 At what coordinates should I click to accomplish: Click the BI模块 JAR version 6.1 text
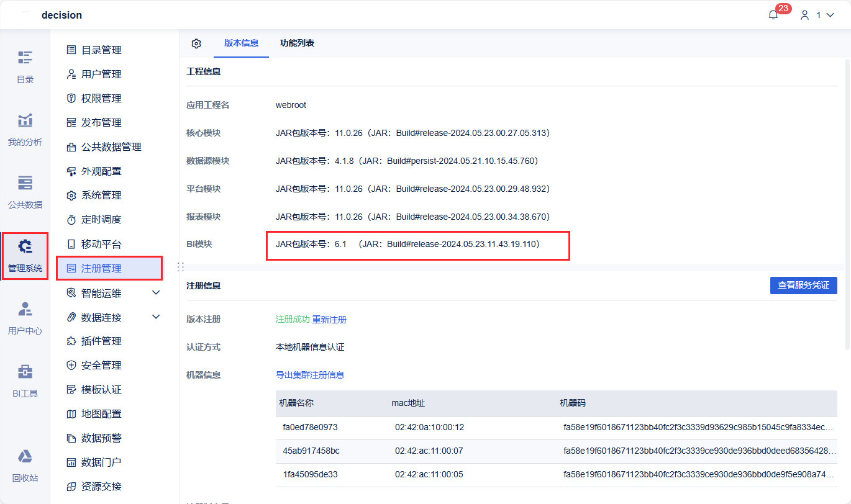[x=407, y=245]
